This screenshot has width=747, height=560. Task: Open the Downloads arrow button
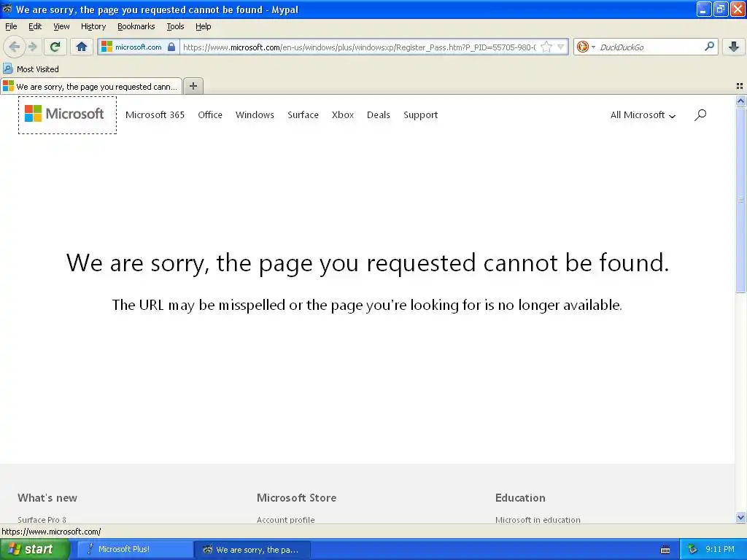coord(734,47)
